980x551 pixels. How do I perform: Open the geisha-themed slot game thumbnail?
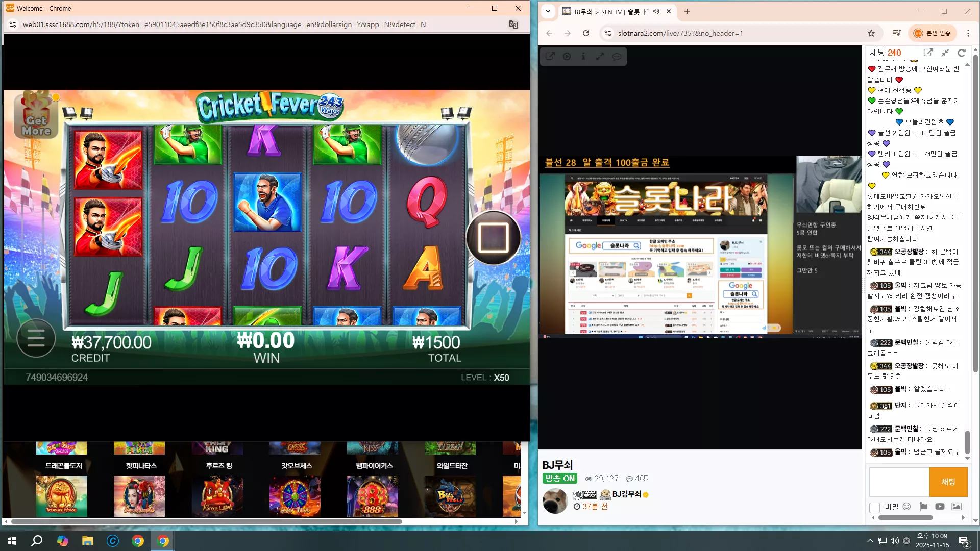139,496
